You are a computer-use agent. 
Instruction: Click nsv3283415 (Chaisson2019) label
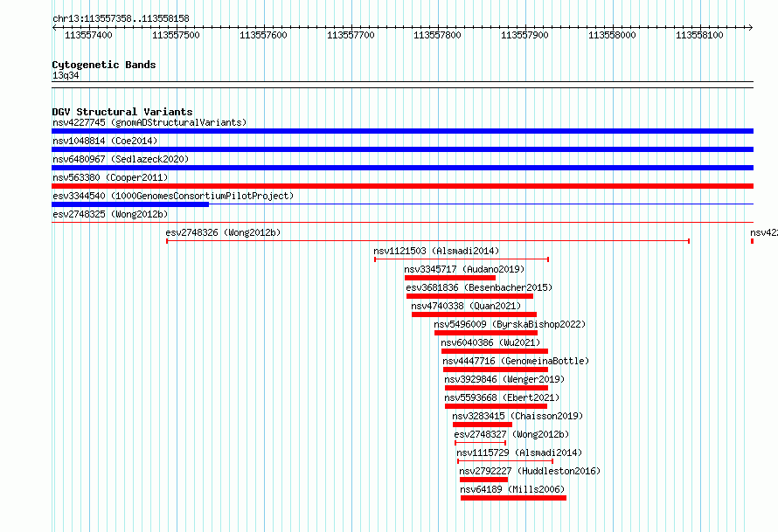[x=518, y=416]
